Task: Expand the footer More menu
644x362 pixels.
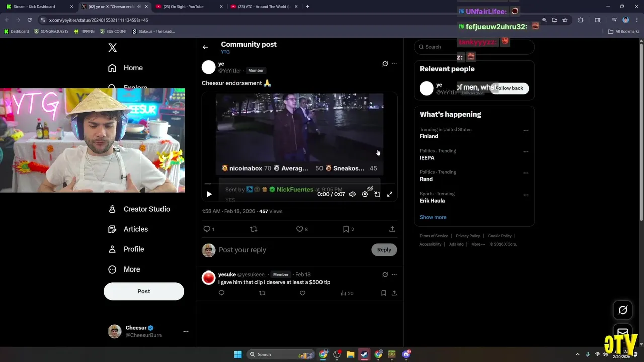Action: pyautogui.click(x=478, y=244)
